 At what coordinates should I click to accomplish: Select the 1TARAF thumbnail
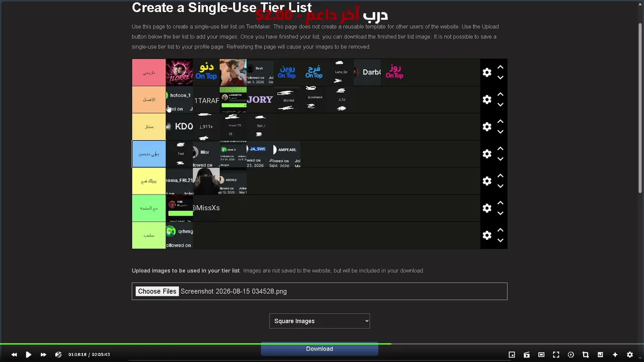coord(206,100)
